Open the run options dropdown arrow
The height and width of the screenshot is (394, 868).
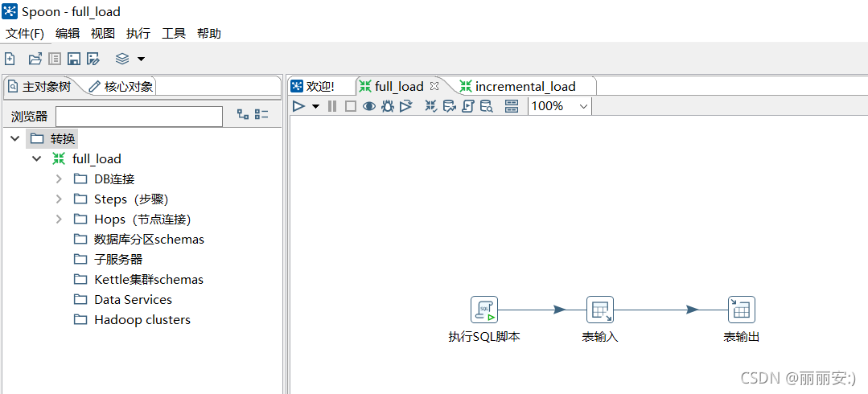point(315,106)
